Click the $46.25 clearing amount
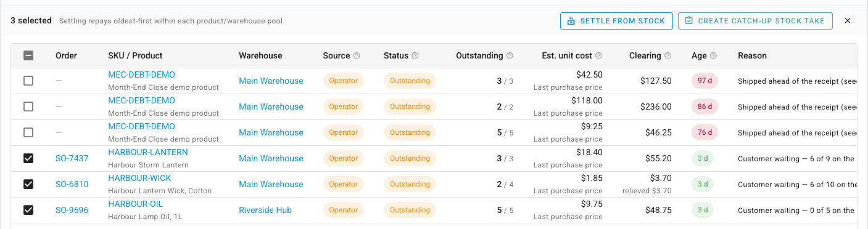Viewport: 868px width, 229px height. pos(658,132)
